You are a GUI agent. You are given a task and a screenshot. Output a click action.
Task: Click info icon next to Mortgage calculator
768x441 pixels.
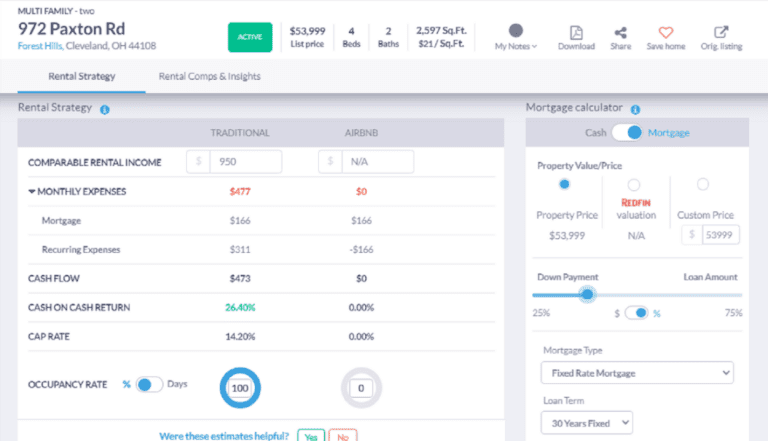(635, 109)
